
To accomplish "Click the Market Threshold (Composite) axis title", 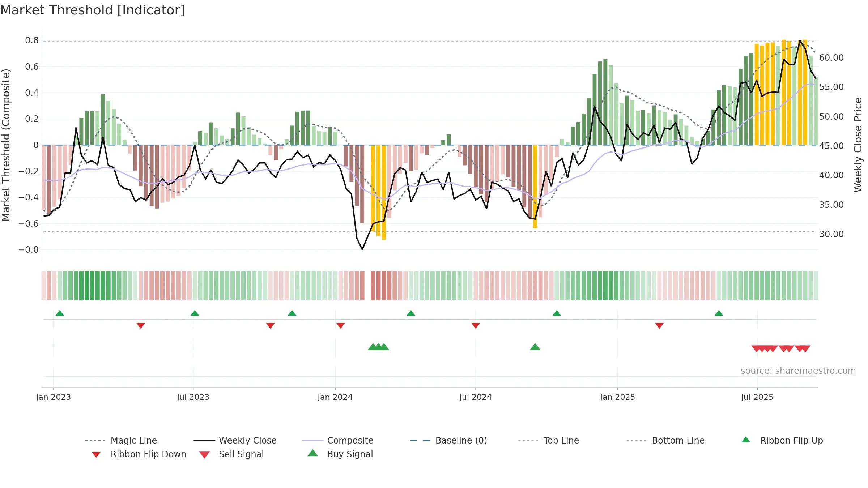I will pos(6,145).
